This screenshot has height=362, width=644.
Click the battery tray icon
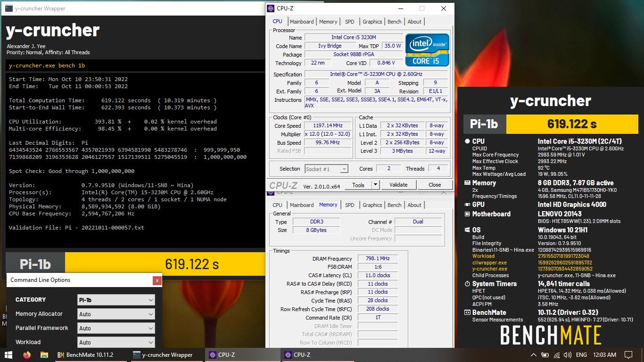545,355
